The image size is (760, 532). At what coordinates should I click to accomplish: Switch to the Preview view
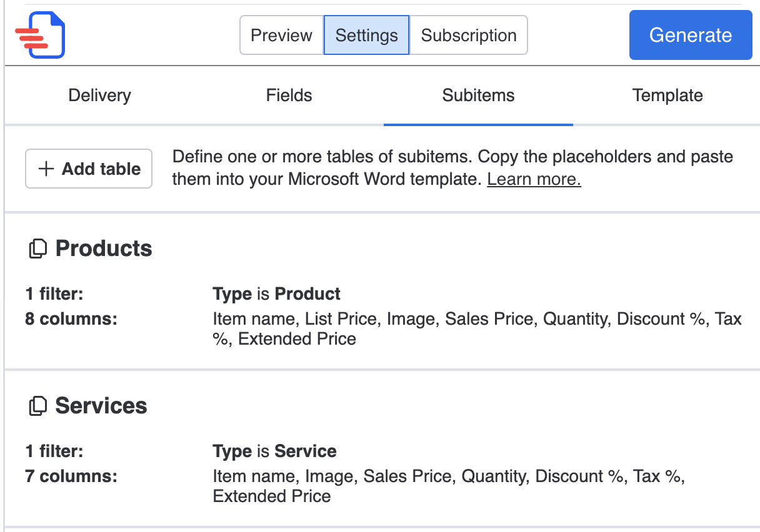click(281, 36)
